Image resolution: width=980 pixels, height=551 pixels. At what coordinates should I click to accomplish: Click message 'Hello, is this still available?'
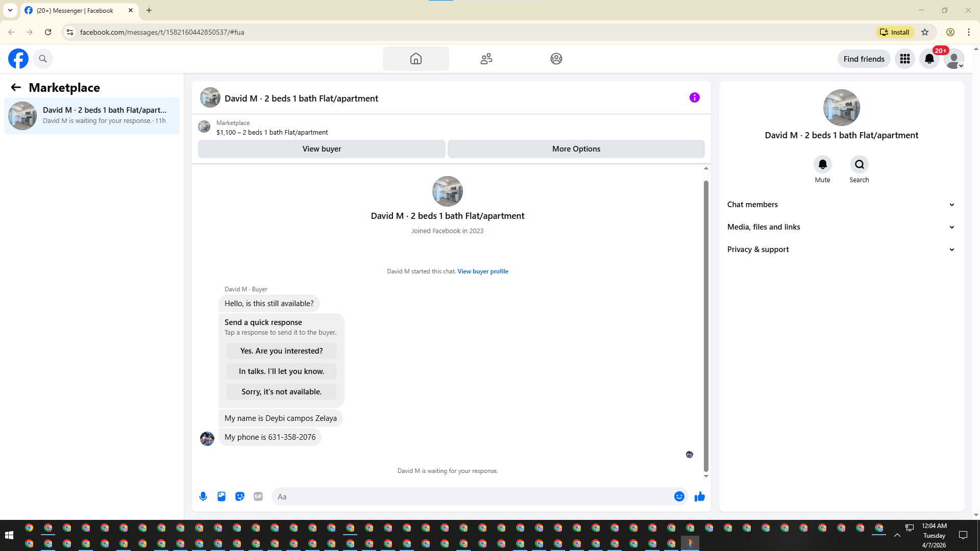point(269,304)
